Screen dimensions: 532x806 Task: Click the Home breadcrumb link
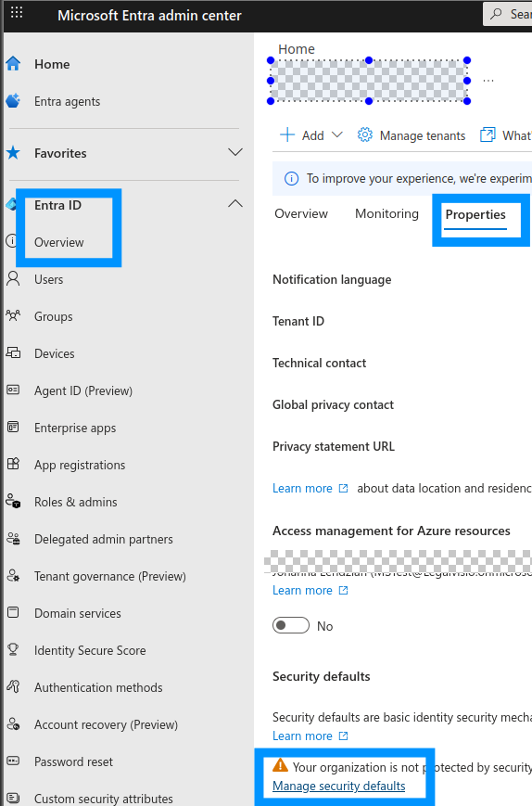[x=297, y=49]
